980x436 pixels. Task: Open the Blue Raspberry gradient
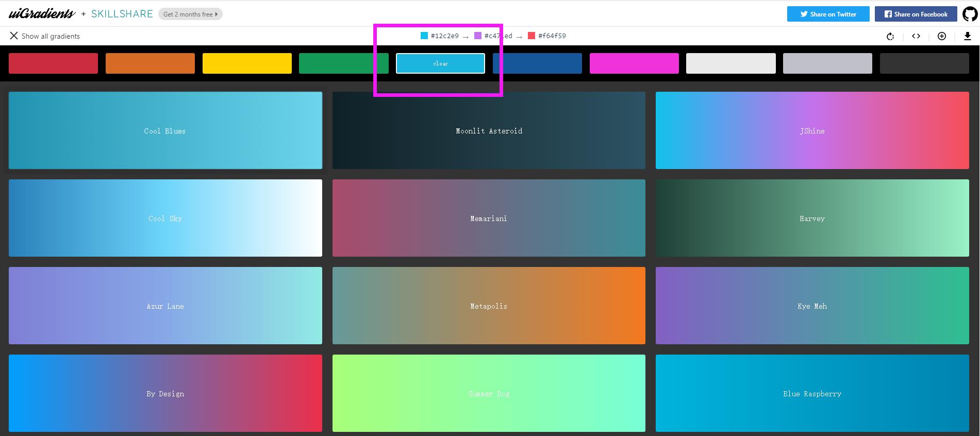pyautogui.click(x=812, y=393)
